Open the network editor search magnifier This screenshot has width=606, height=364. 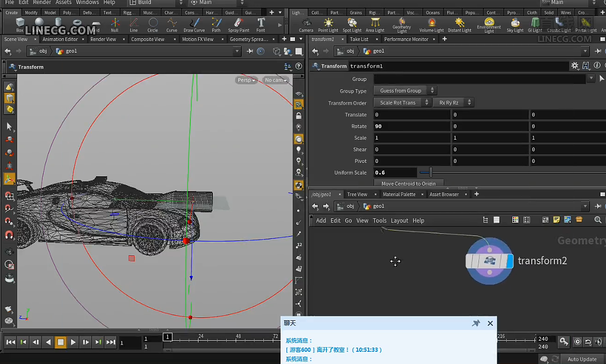(598, 220)
